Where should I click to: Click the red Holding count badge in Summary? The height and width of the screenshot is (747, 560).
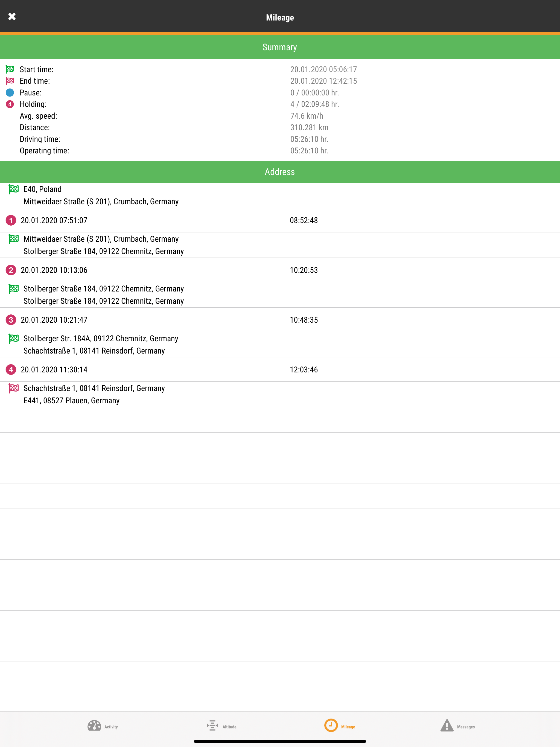[10, 104]
